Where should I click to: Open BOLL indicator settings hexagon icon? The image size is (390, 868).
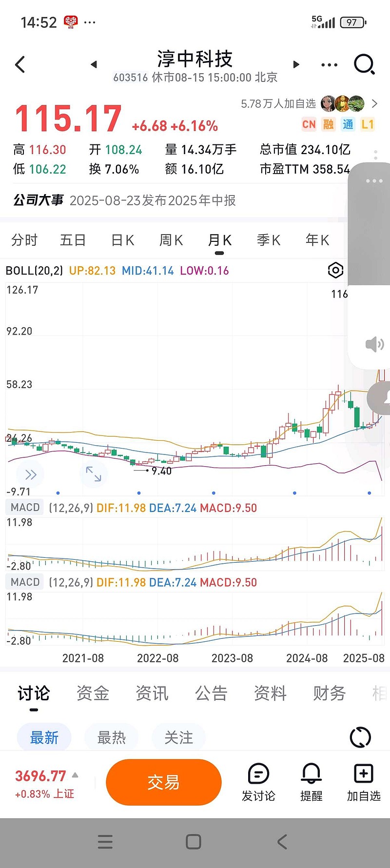point(335,270)
